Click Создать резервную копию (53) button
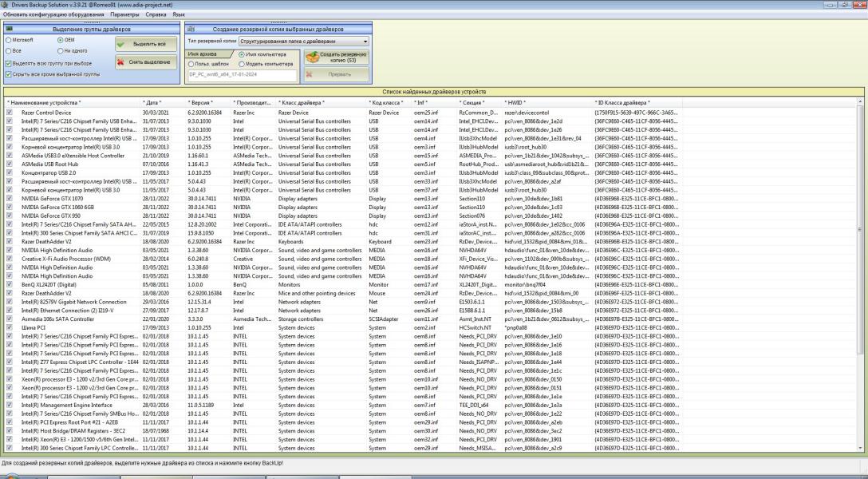868x479 pixels. point(336,57)
